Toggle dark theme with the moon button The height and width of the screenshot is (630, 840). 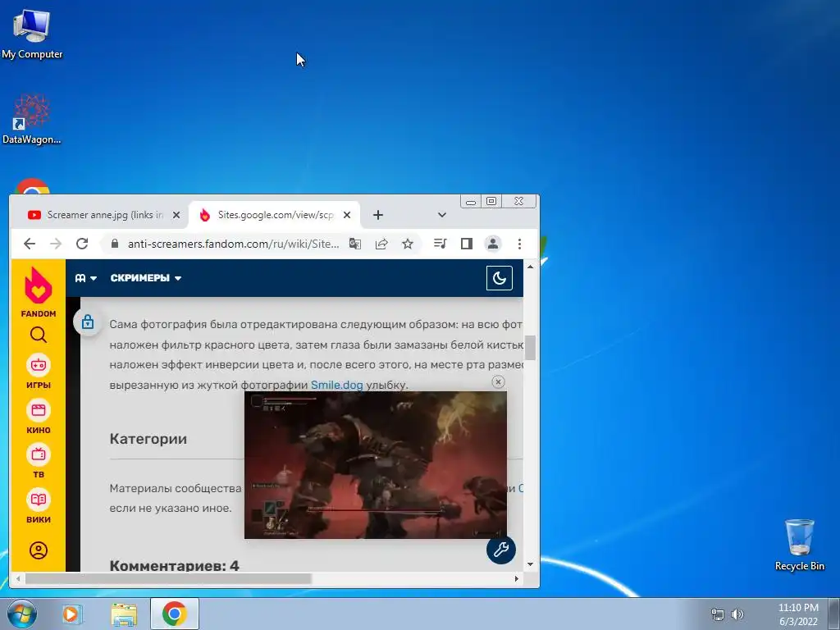pos(500,278)
